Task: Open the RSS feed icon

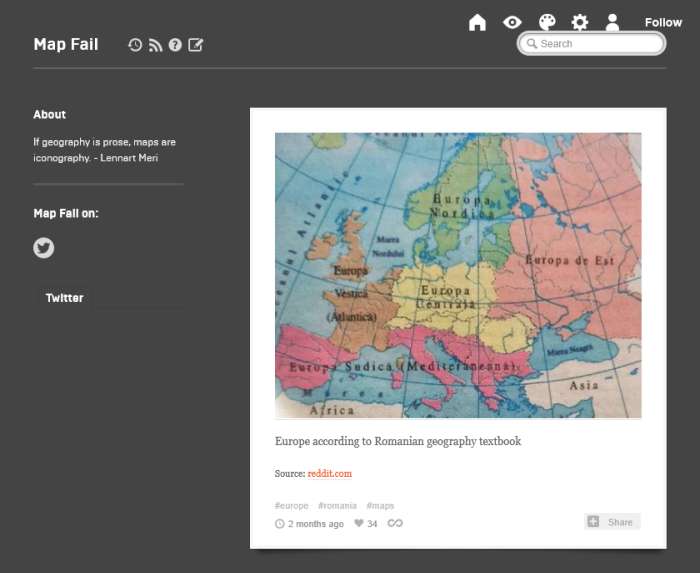Action: tap(155, 45)
